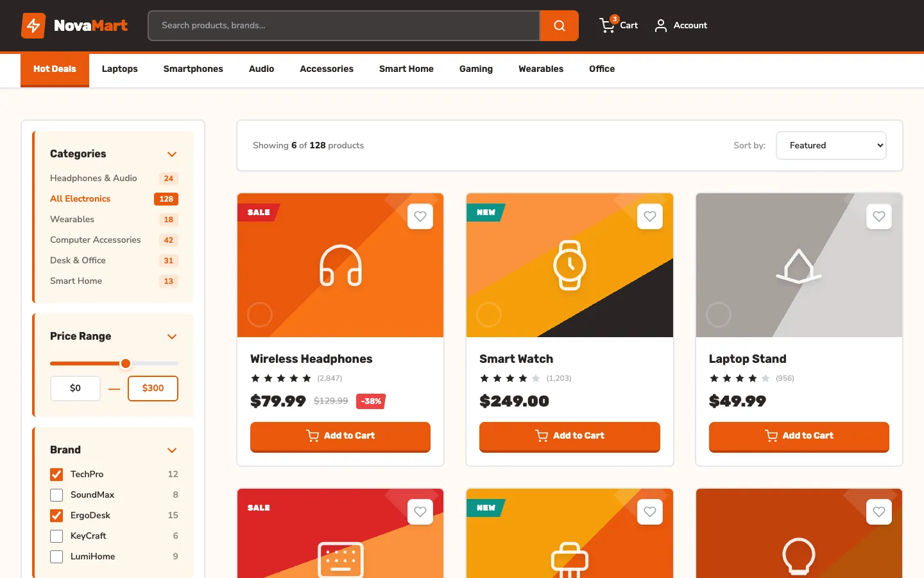Favorite the Smart Watch product
Viewport: 924px width, 578px height.
point(649,216)
